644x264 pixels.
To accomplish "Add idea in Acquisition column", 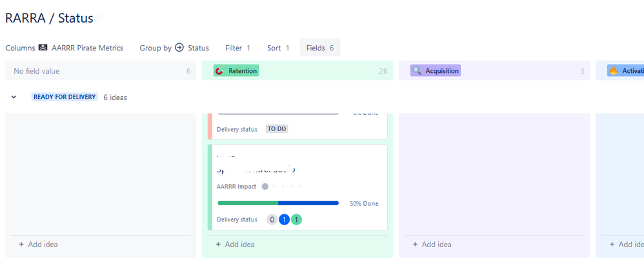I will click(x=432, y=244).
